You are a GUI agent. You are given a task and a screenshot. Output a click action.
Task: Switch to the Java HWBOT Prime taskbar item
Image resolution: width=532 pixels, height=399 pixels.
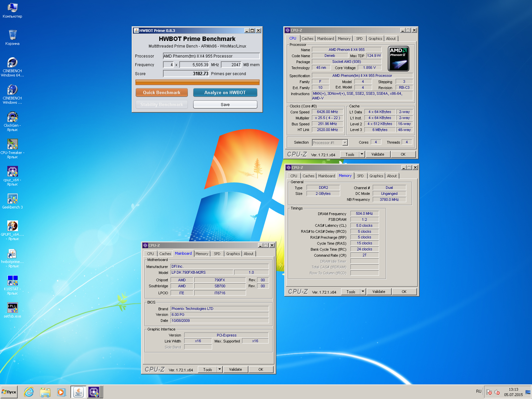coord(78,392)
